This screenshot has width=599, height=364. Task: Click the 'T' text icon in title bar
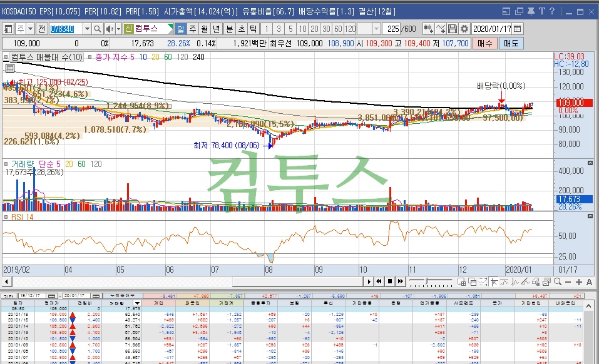point(541,11)
